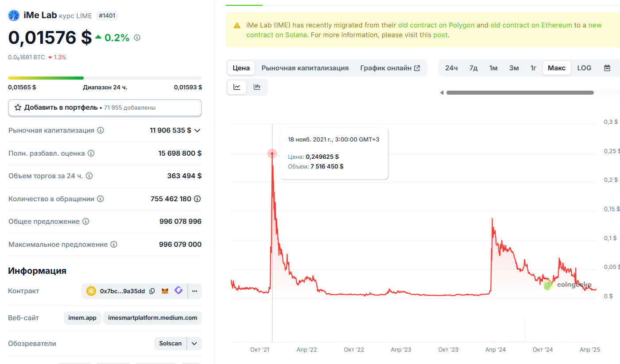Click value 15 698 800 $
This screenshot has width=620, height=364.
[180, 153]
